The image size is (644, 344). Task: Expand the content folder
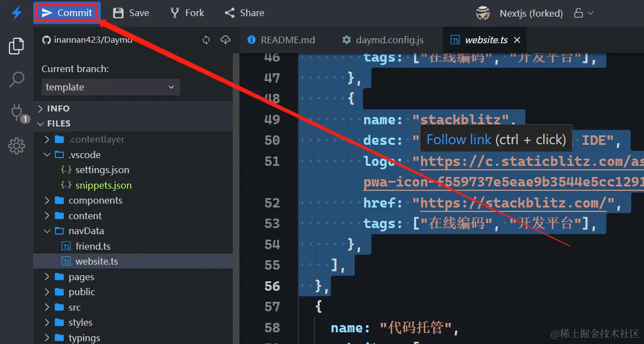(133, 216)
